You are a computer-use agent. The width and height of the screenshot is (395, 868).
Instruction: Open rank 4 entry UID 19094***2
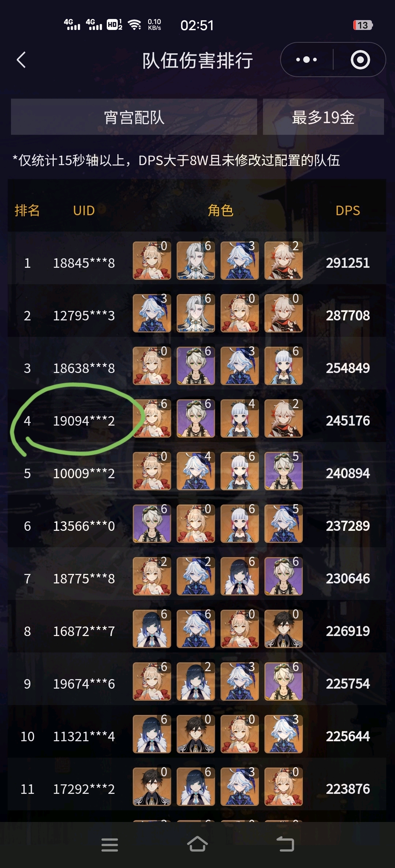84,421
